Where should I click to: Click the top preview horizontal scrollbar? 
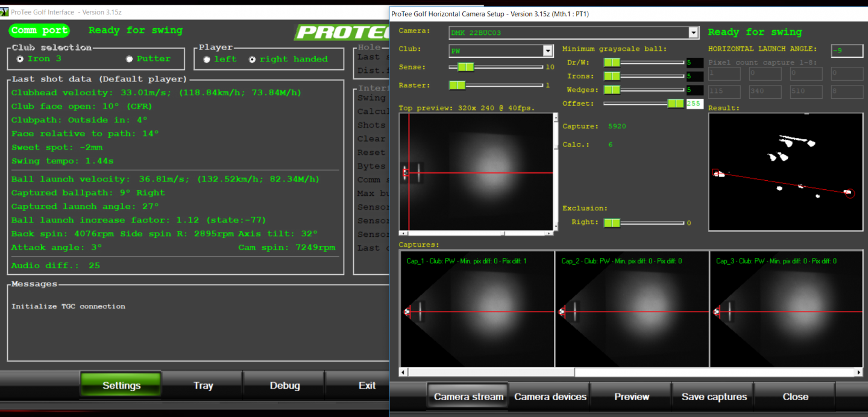(x=476, y=233)
